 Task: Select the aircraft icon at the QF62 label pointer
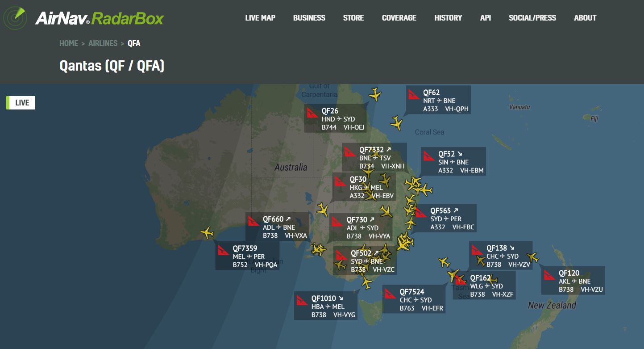click(x=396, y=122)
